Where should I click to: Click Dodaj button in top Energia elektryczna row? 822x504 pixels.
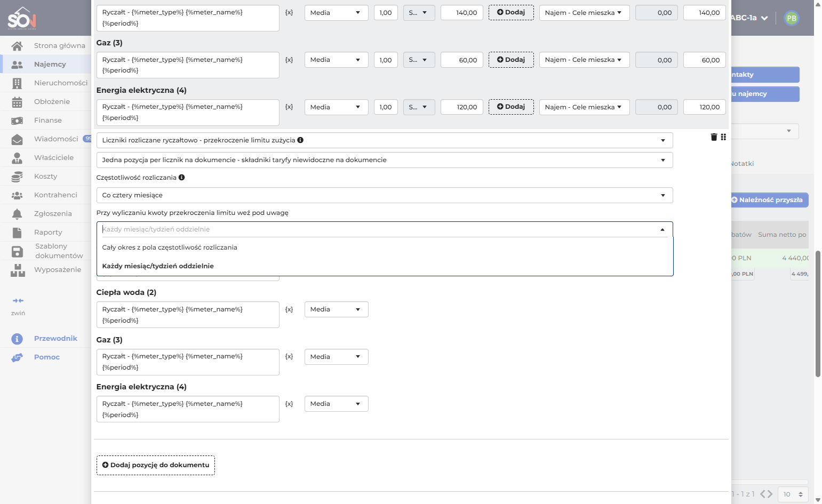point(511,107)
